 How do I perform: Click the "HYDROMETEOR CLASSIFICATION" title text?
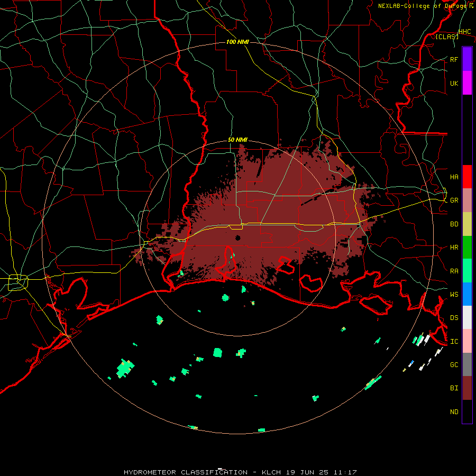(186, 472)
